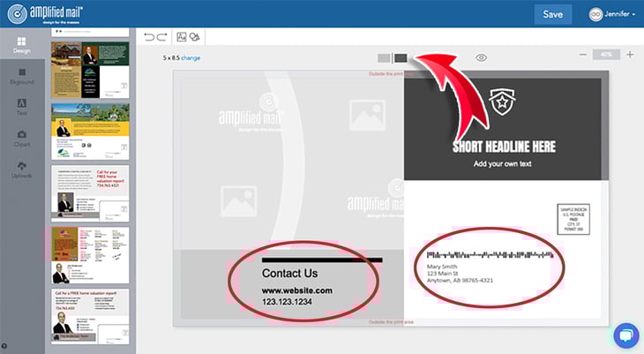Image resolution: width=644 pixels, height=354 pixels.
Task: Click the undo arrow icon
Action: (148, 37)
